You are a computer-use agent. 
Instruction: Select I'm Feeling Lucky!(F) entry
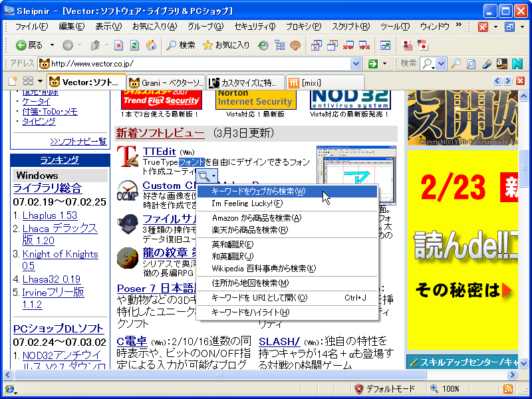[287, 203]
